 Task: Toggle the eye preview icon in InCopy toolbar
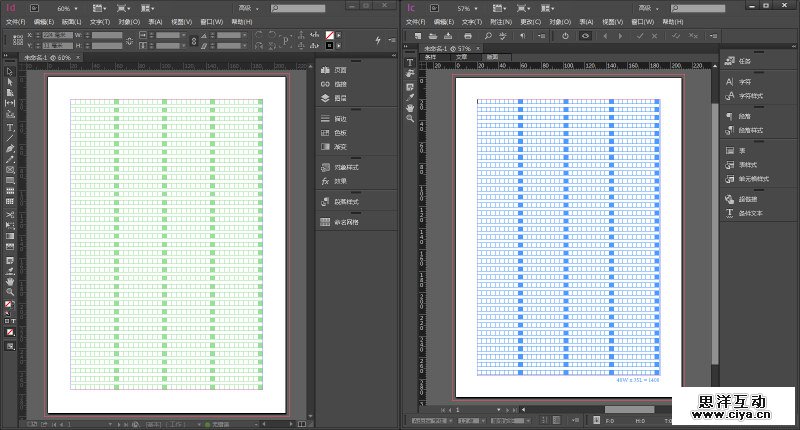click(586, 36)
